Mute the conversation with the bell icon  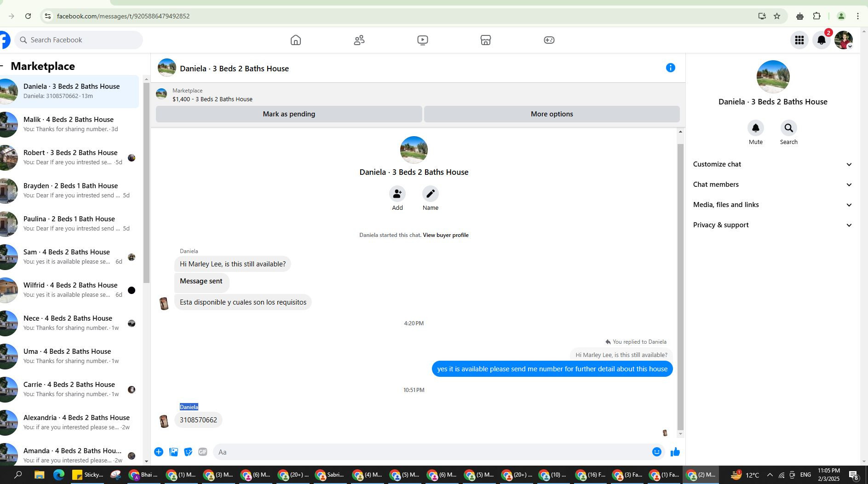[756, 128]
